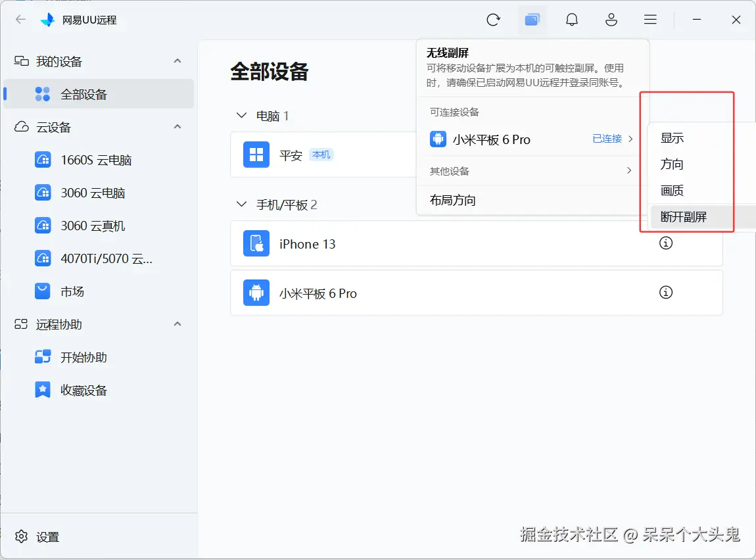Viewport: 756px width, 559px height.
Task: Select 小米平板 6 Pro in popup
Action: 491,139
